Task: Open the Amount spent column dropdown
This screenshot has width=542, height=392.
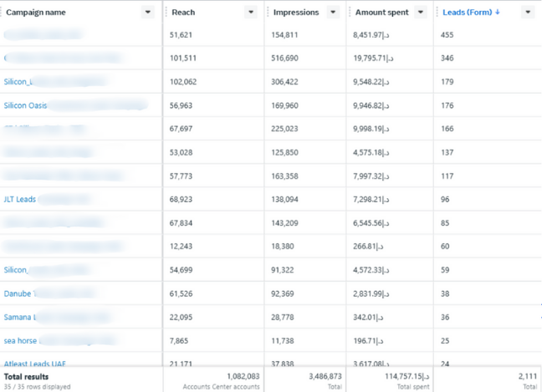Action: pyautogui.click(x=421, y=12)
